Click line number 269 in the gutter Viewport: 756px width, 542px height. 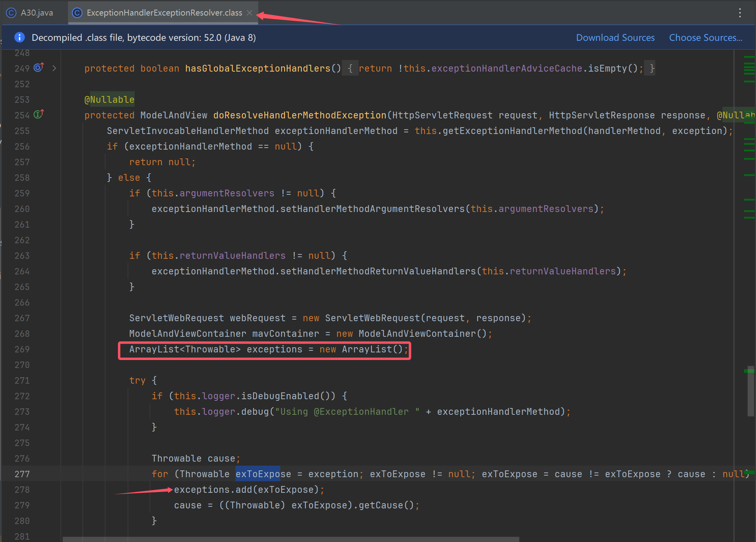(x=22, y=349)
